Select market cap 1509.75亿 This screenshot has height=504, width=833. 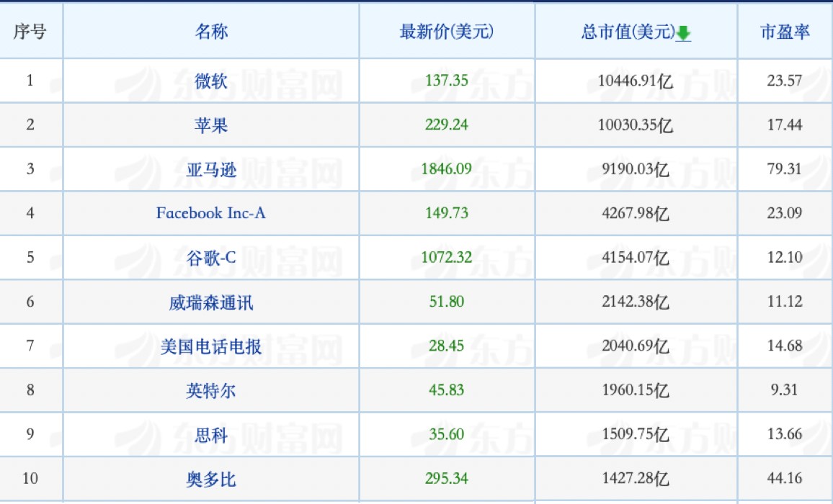[x=636, y=435]
